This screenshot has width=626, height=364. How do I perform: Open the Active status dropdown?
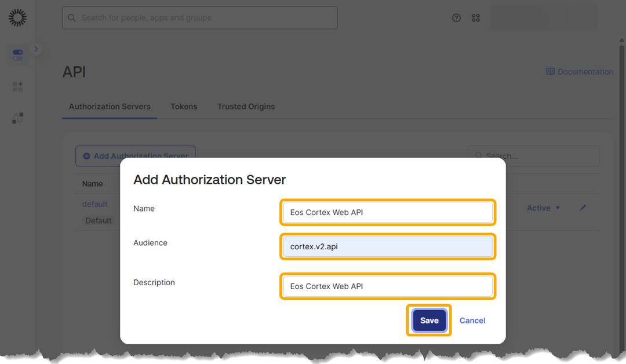[543, 208]
